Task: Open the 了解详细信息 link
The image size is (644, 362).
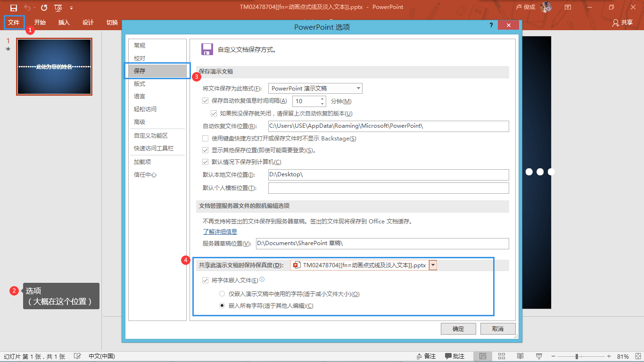Action: point(220,232)
